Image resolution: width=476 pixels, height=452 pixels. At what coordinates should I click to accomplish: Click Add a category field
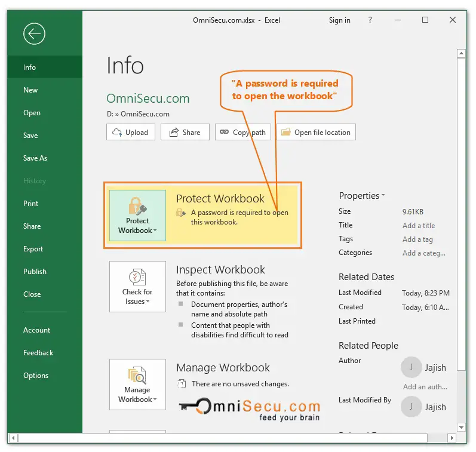tap(424, 253)
